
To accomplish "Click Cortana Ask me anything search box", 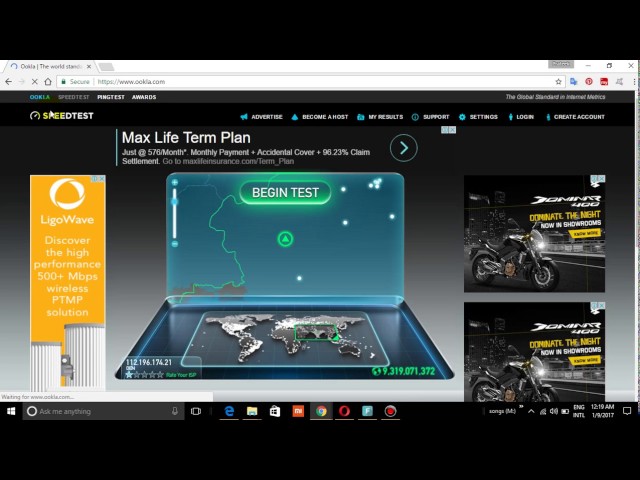I will [103, 411].
